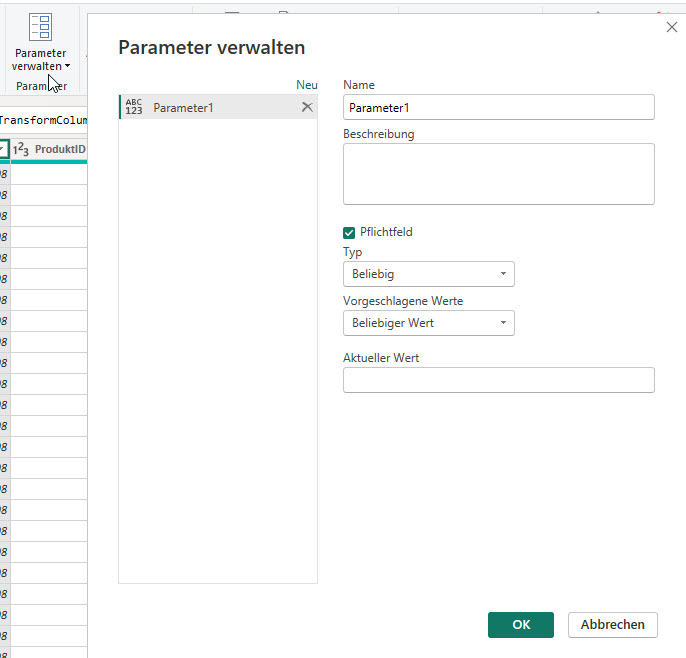Expand the Parameter verwalten dropdown arrow
Screen dimensions: 686x658
68,67
